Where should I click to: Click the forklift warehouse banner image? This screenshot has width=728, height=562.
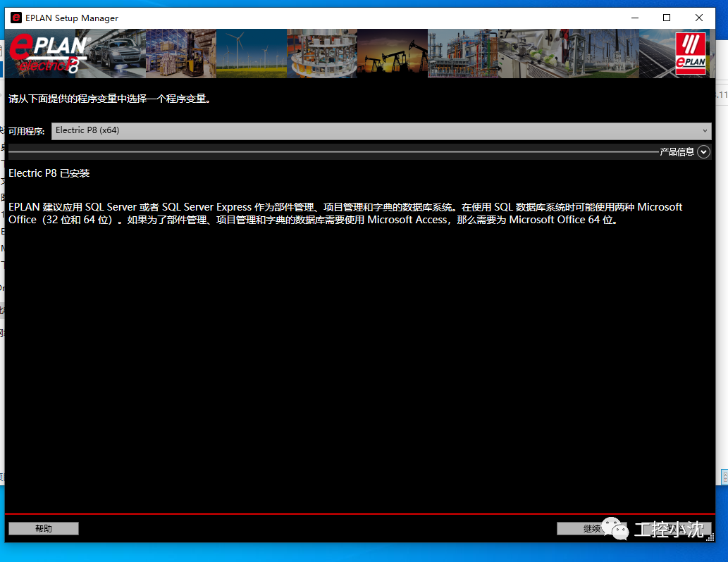[x=180, y=53]
